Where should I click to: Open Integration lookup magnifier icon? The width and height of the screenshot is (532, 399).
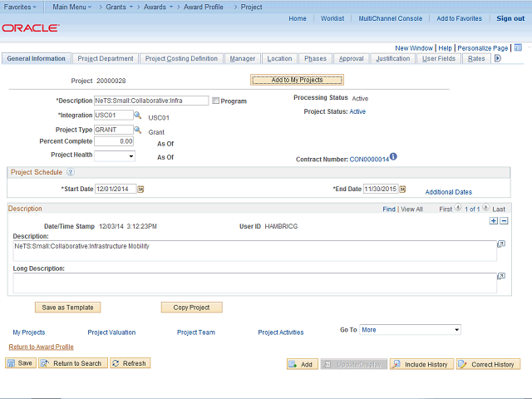[138, 116]
